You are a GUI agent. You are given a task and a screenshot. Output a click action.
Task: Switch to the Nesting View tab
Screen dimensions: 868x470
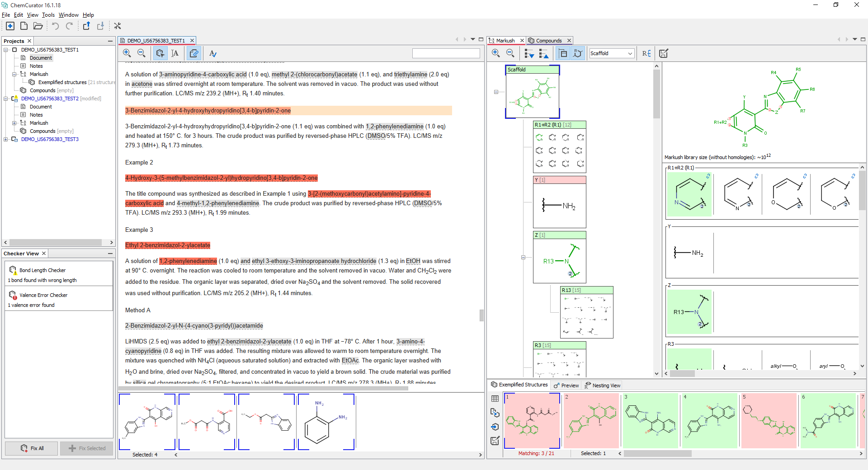[606, 385]
